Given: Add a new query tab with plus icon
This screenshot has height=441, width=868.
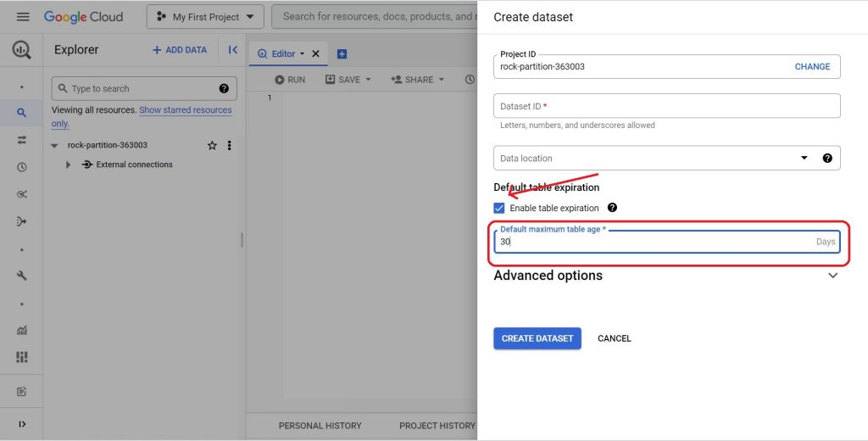Looking at the screenshot, I should (342, 53).
